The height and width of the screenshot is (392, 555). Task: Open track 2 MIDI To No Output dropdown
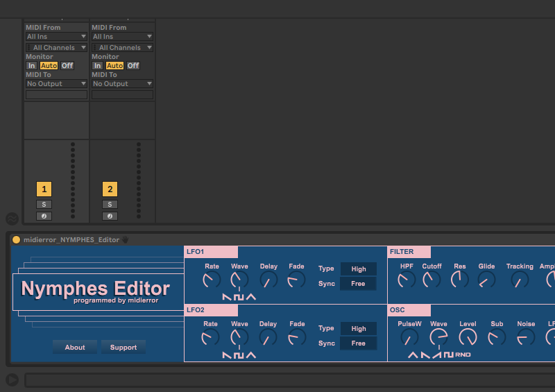point(123,83)
